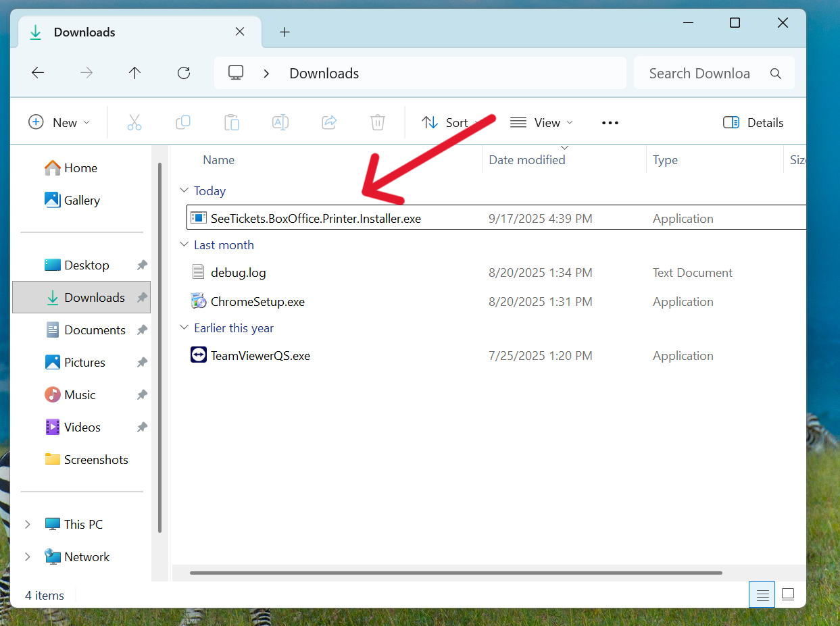Click the Back navigation arrow
The image size is (840, 626).
[38, 73]
